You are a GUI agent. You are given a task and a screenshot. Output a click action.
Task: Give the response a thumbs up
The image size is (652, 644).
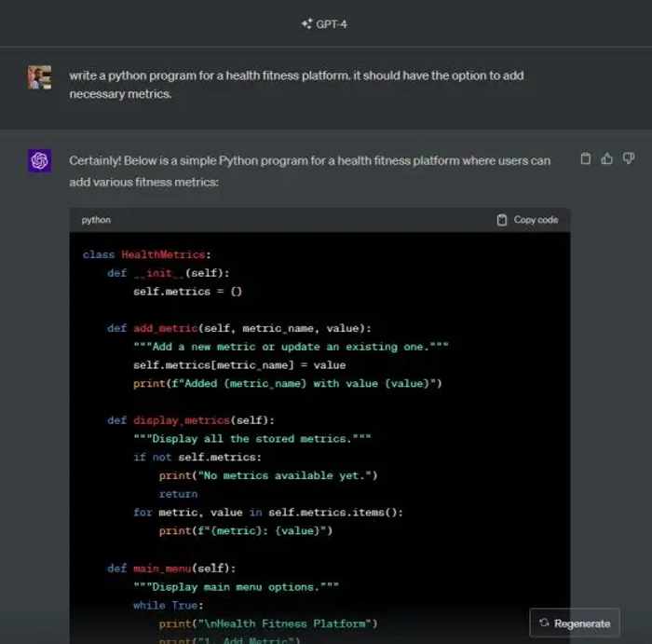[x=606, y=158]
